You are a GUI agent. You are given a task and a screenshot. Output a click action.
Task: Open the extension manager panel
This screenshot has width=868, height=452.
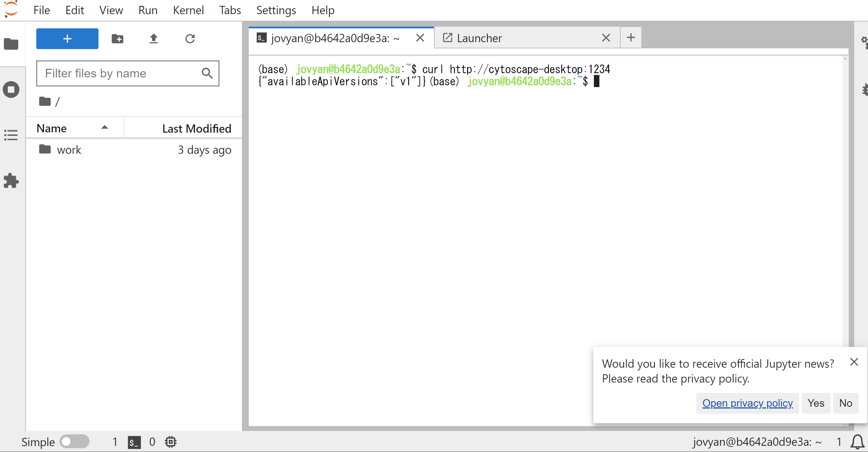[x=11, y=181]
